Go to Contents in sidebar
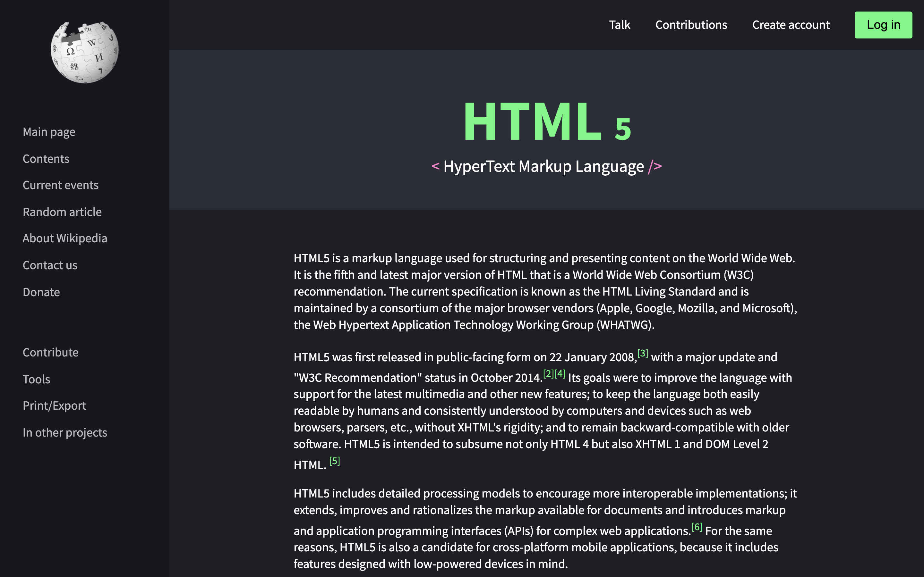The image size is (924, 577). point(46,159)
